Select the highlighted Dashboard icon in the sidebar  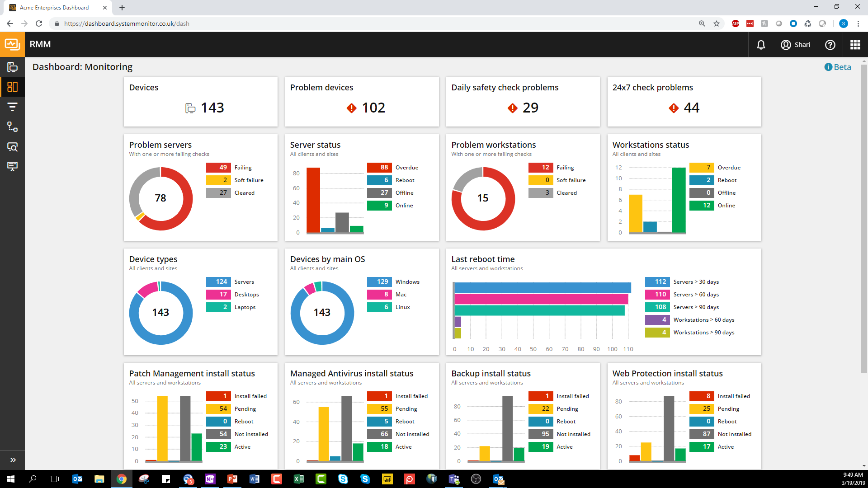pos(12,87)
